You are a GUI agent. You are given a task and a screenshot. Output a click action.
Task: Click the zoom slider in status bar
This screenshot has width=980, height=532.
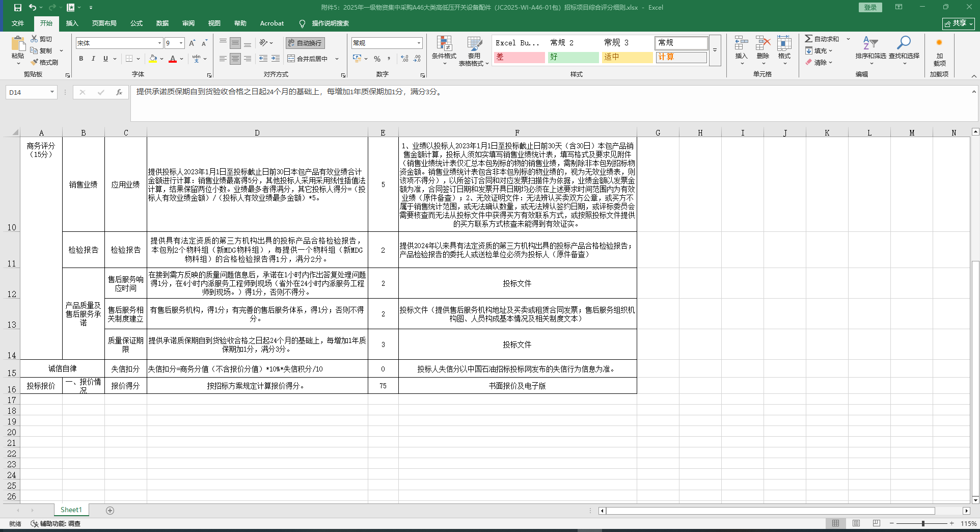point(922,523)
